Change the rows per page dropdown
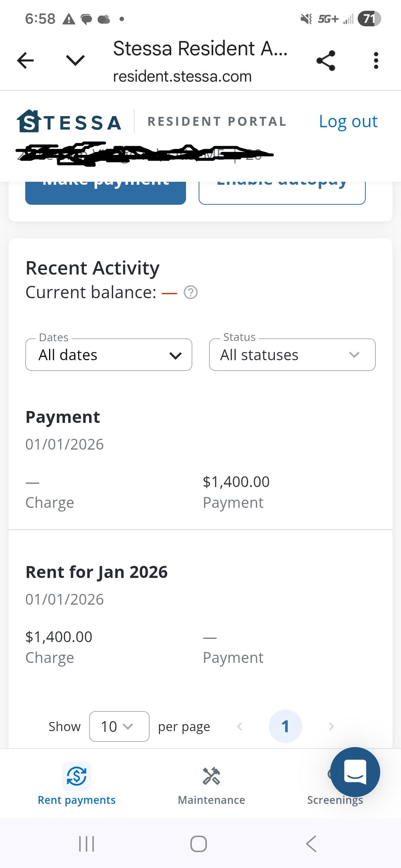 tap(119, 726)
